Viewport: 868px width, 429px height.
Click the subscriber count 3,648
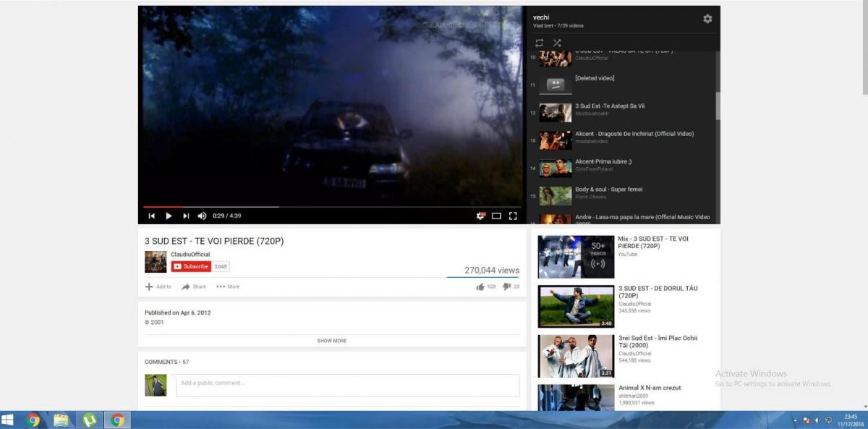point(221,266)
